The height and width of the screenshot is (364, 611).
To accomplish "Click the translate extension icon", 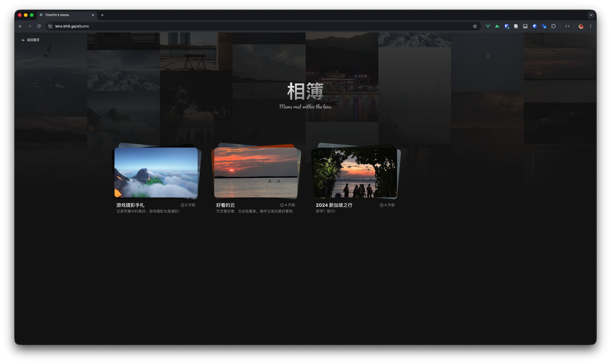I will (x=544, y=26).
